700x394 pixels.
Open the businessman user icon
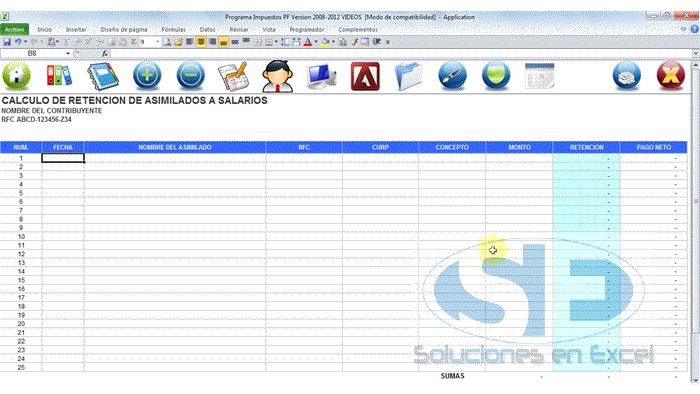pyautogui.click(x=278, y=76)
